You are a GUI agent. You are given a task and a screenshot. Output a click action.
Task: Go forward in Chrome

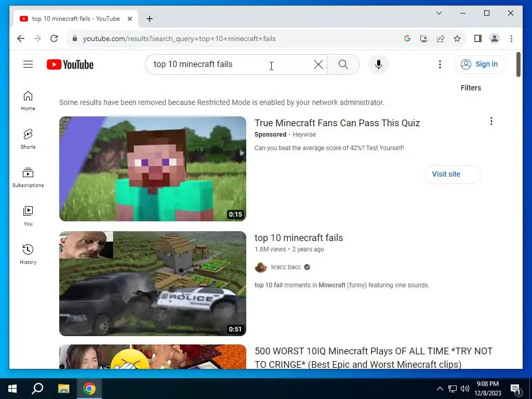tap(37, 38)
